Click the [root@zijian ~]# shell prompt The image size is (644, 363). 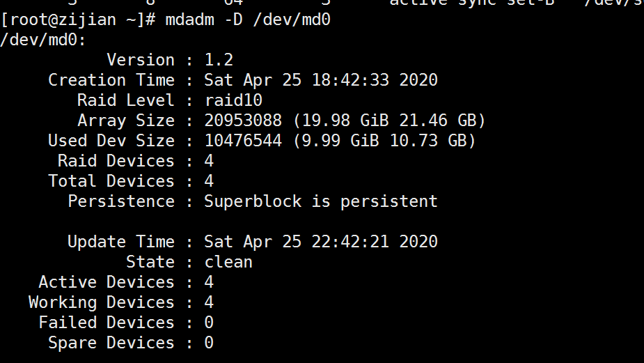(x=78, y=20)
